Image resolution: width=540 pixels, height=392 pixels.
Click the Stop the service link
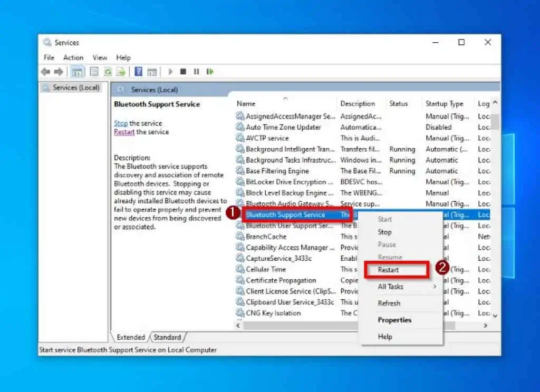coord(121,123)
